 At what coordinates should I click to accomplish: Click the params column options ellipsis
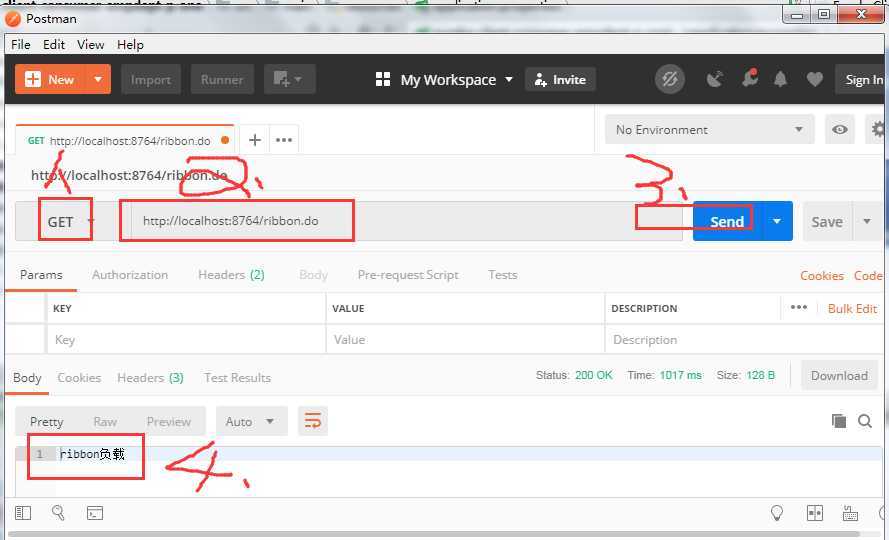pos(799,307)
